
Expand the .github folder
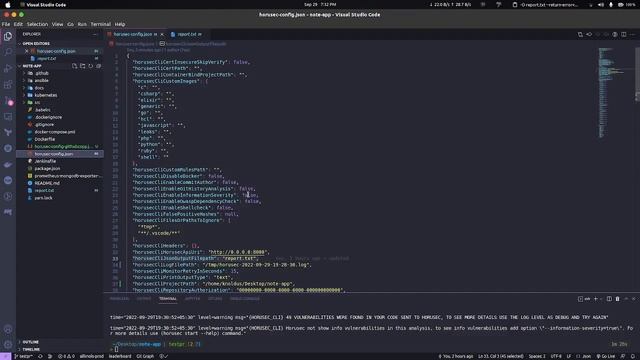pos(42,73)
